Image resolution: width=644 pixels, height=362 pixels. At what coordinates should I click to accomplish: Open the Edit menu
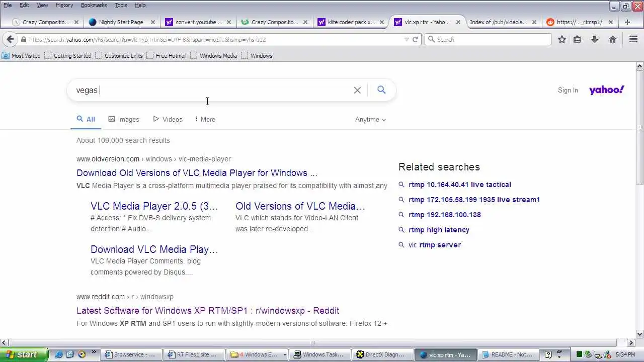pos(24,5)
